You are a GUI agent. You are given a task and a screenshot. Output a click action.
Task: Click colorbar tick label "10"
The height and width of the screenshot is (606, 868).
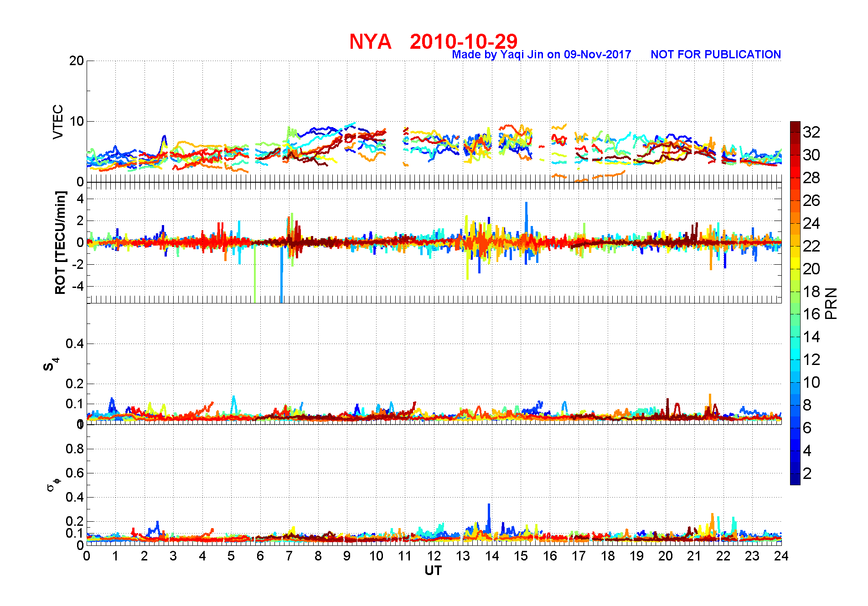811,382
